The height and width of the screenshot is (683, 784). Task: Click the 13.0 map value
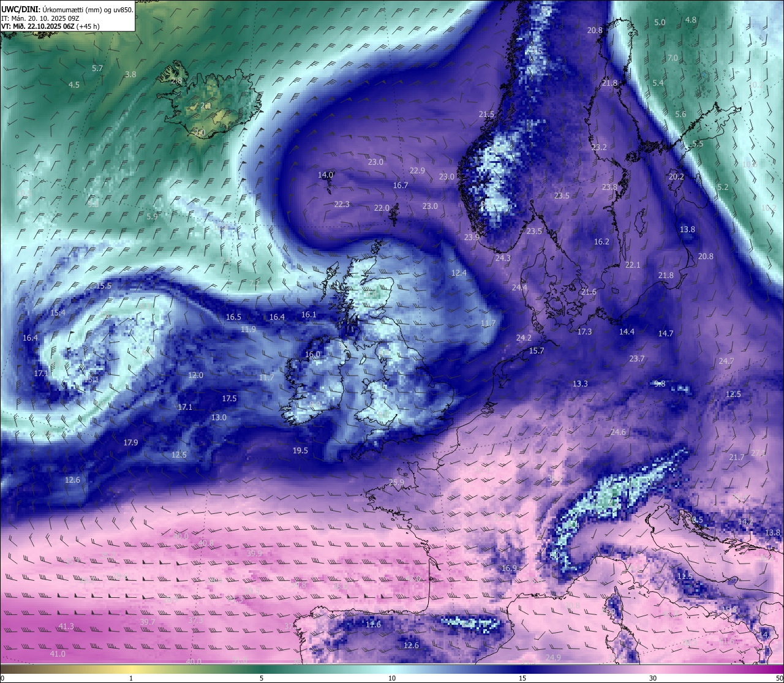[x=219, y=417]
